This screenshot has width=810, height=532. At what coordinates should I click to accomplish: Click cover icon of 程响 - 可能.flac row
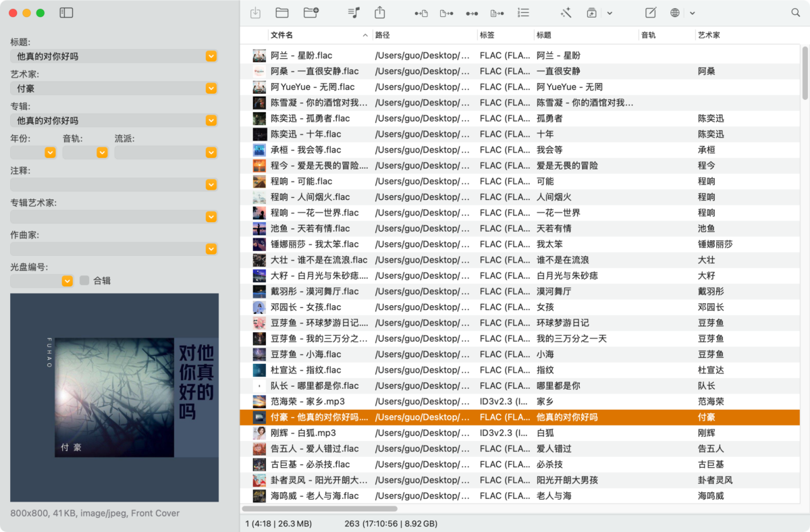[x=259, y=181]
